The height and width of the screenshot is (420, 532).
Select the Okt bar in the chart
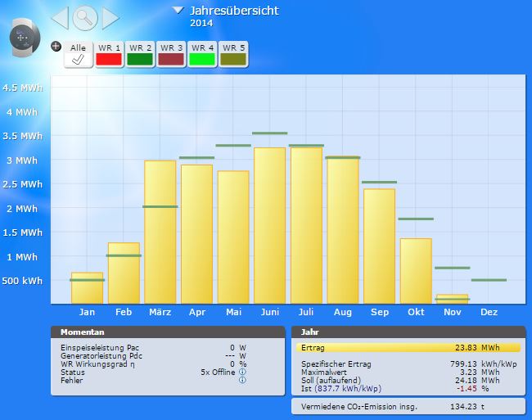click(416, 271)
